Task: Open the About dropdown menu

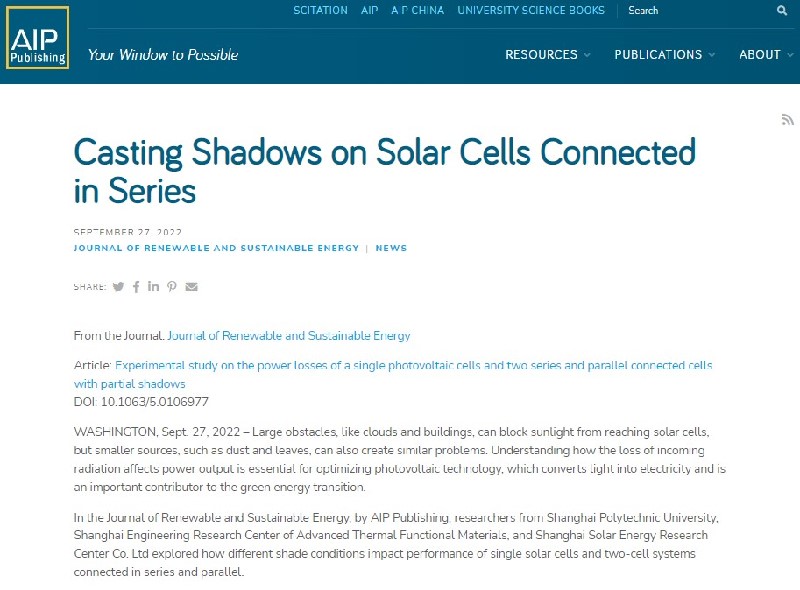Action: (x=765, y=55)
